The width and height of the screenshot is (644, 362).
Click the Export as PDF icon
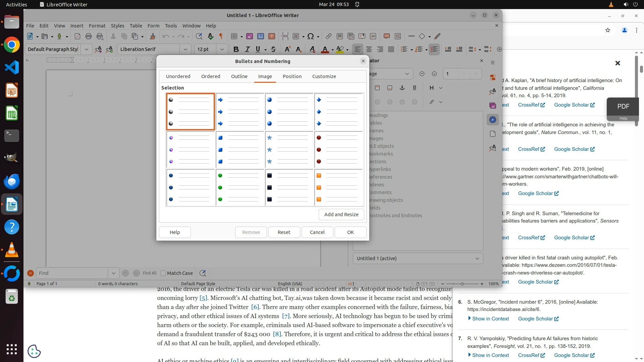tap(77, 36)
